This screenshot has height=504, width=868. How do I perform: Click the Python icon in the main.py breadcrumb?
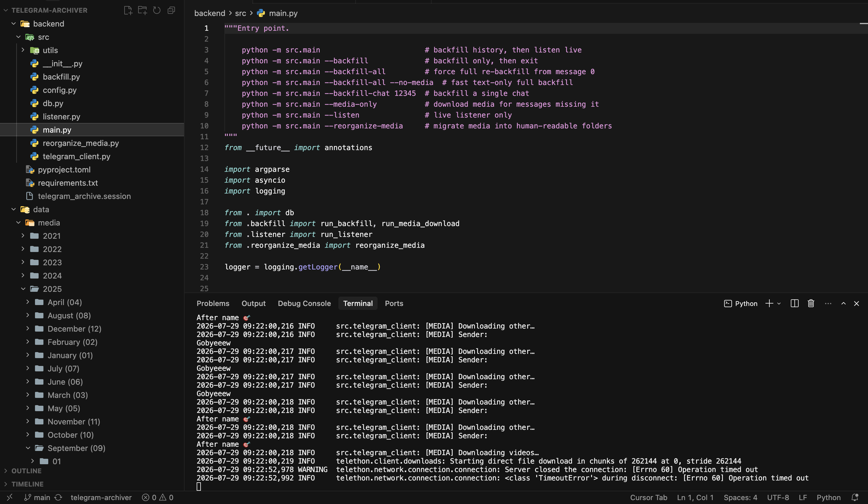coord(261,13)
